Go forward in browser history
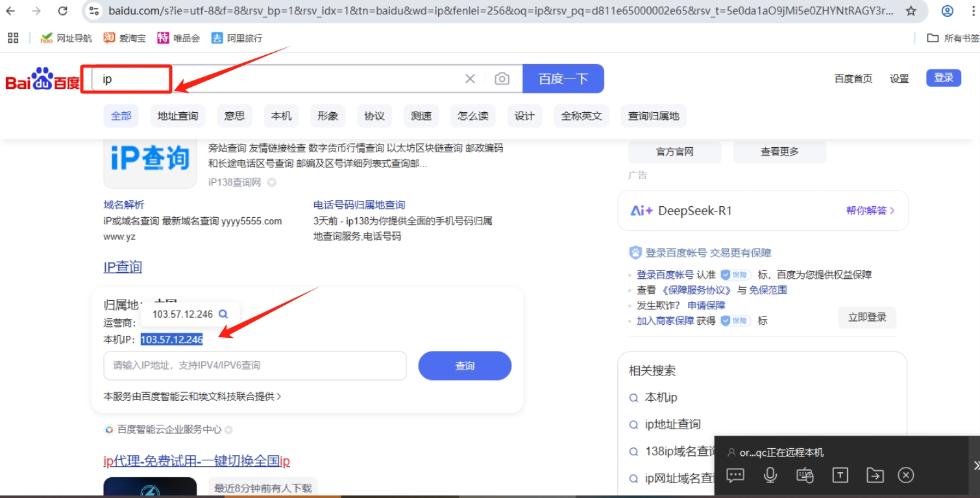The width and height of the screenshot is (980, 498). point(36,11)
